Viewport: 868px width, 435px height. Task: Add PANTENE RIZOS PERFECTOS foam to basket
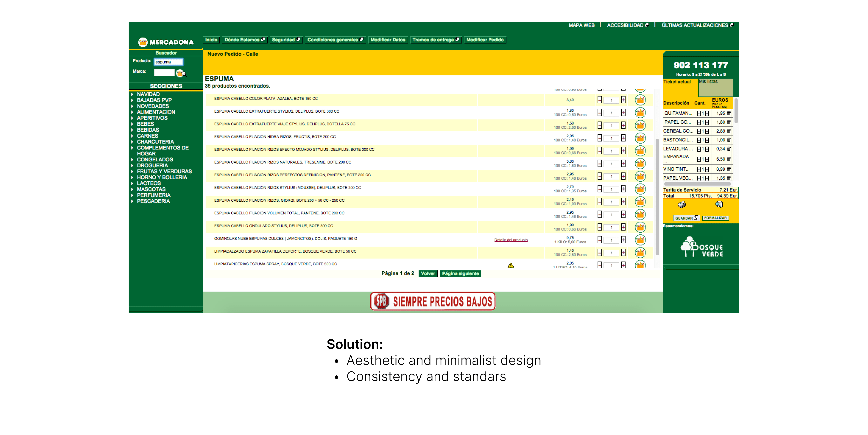click(x=640, y=176)
